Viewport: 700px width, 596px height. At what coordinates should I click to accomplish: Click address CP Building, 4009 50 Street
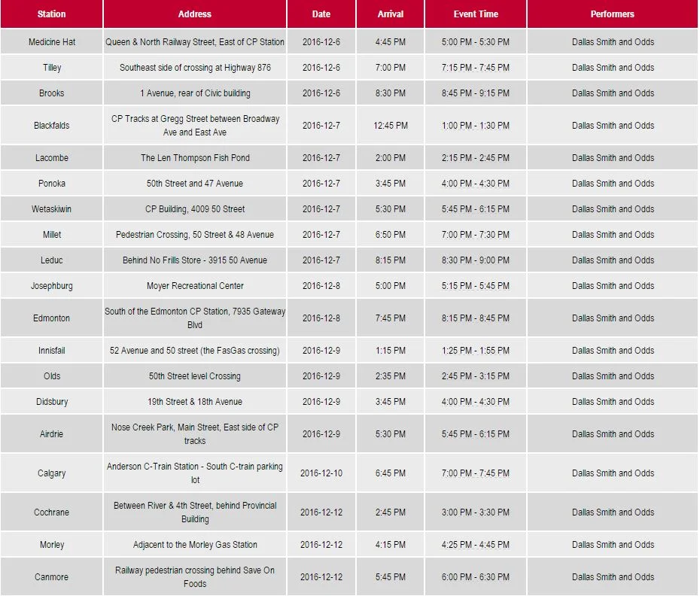(x=195, y=209)
